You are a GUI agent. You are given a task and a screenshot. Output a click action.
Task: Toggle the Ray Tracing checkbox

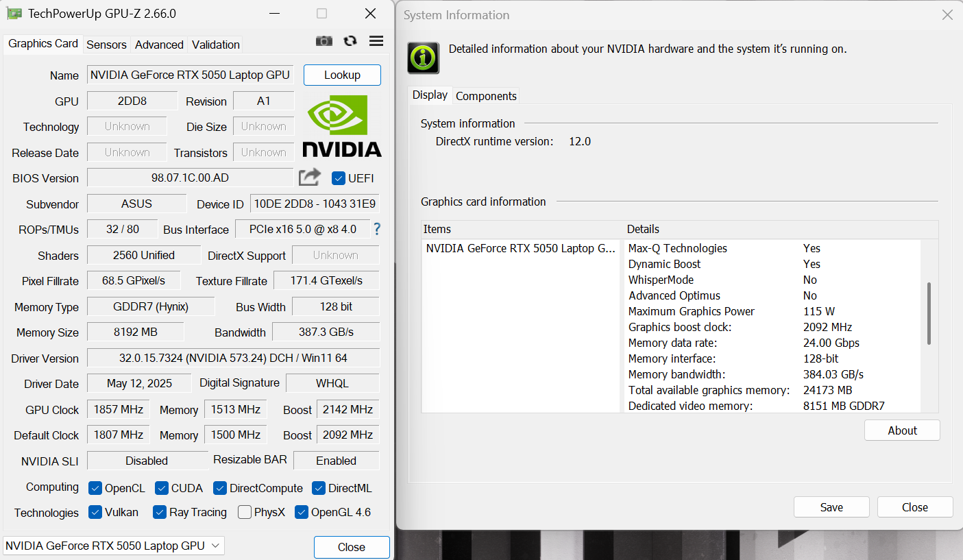tap(159, 512)
